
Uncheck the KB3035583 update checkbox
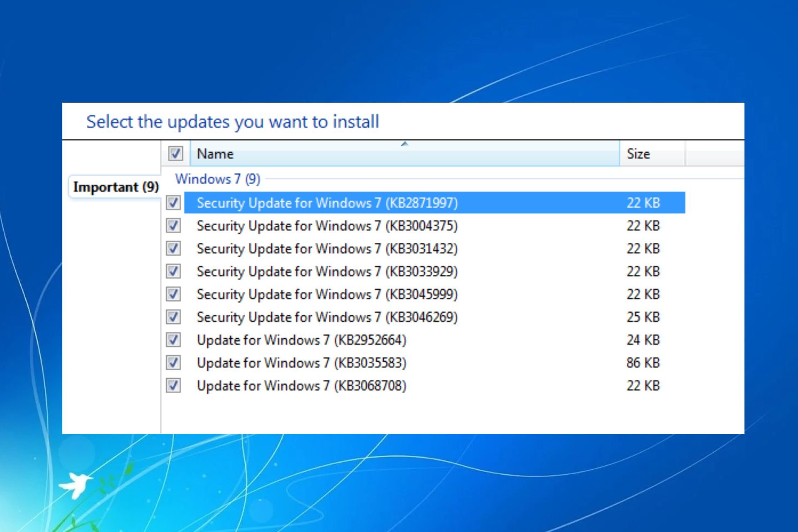(173, 363)
